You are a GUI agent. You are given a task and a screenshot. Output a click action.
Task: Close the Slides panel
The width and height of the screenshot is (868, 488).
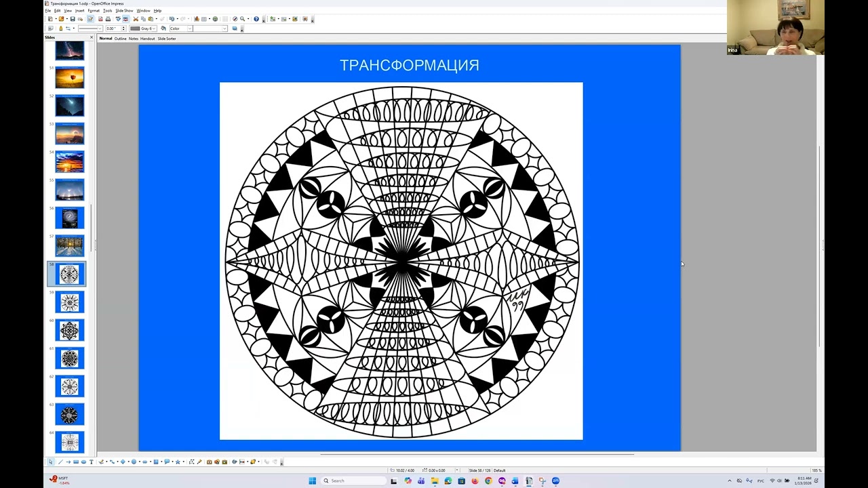[92, 37]
